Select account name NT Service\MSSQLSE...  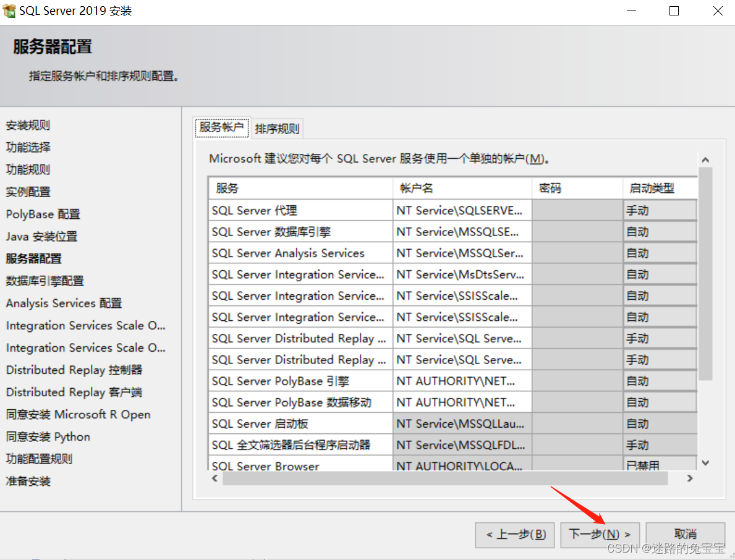pos(462,232)
